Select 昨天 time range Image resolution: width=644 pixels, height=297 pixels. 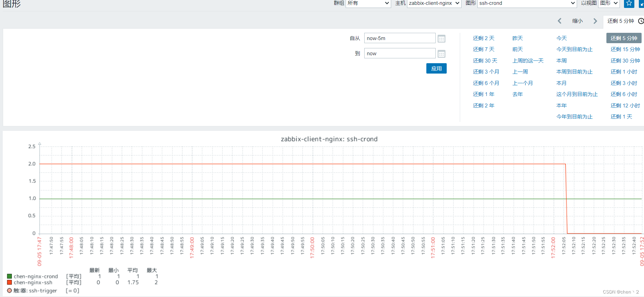(517, 38)
